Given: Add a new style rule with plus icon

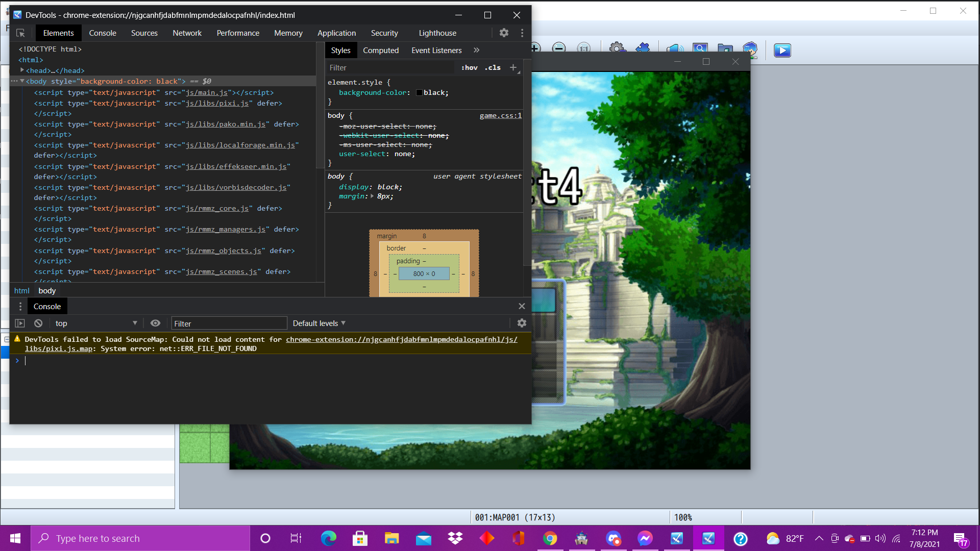Looking at the screenshot, I should (x=513, y=67).
